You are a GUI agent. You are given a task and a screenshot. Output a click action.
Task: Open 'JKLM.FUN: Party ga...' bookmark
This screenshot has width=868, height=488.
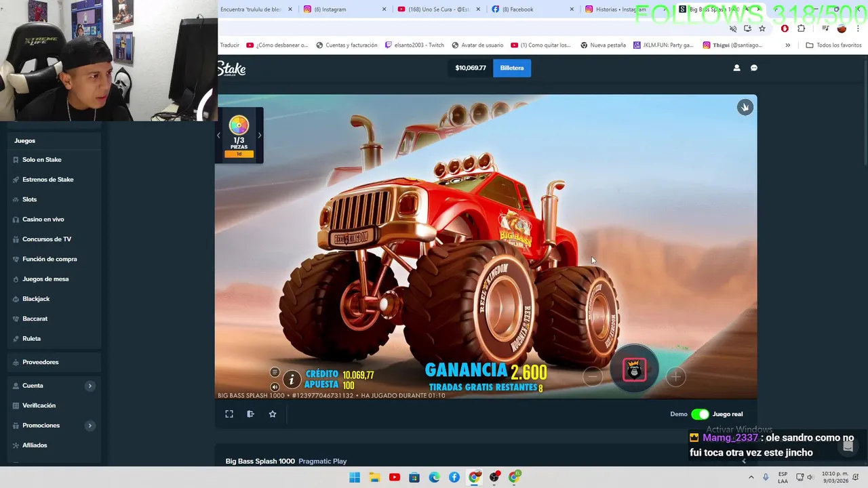pos(663,45)
